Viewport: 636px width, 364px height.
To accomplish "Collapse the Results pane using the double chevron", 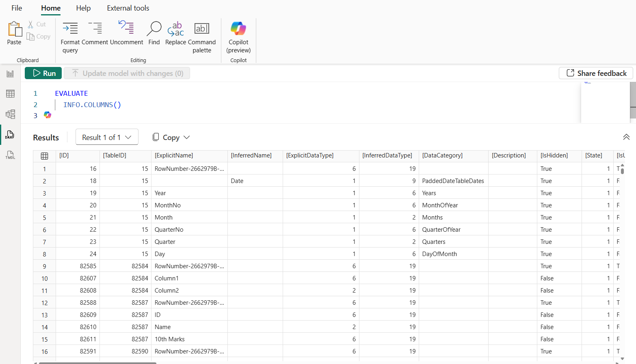I will pos(626,137).
